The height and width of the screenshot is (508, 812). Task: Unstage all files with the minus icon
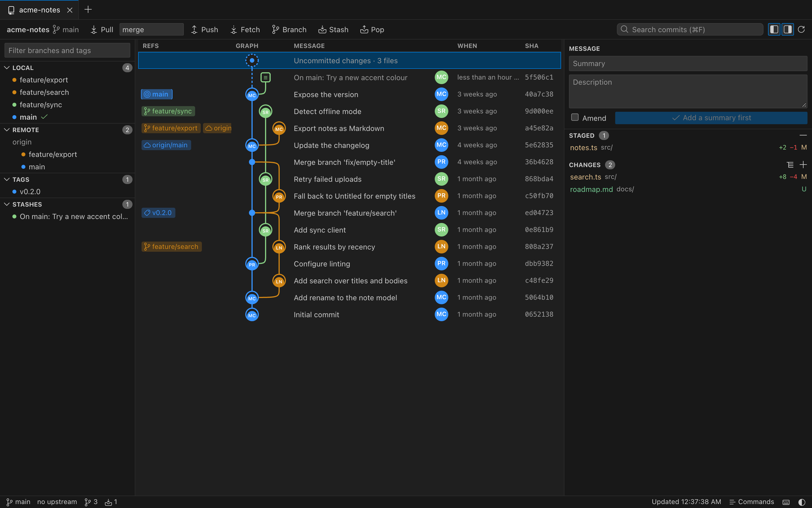803,135
